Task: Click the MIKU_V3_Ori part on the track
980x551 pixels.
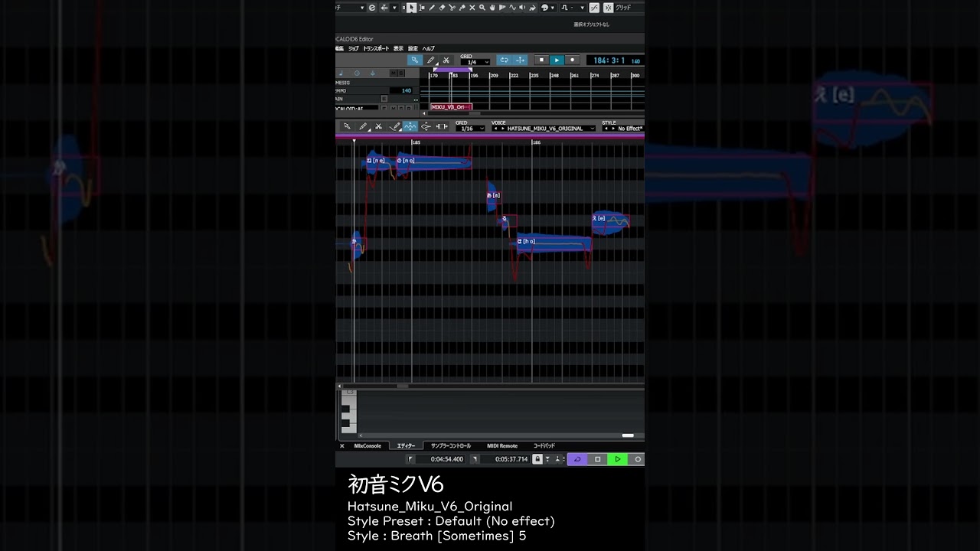Action: coord(452,107)
